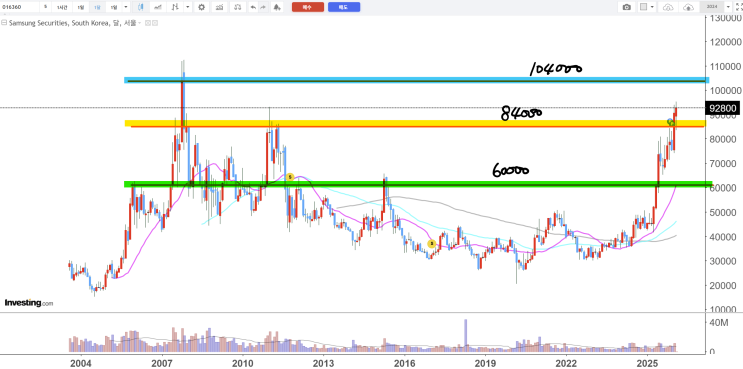743x369 pixels.
Task: Redo the chart action
Action: [x=264, y=7]
